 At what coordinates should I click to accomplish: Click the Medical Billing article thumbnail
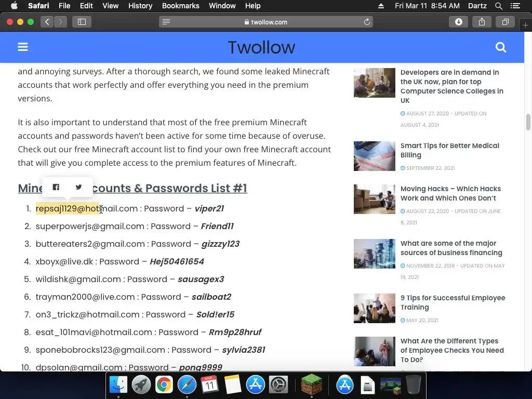pos(374,156)
